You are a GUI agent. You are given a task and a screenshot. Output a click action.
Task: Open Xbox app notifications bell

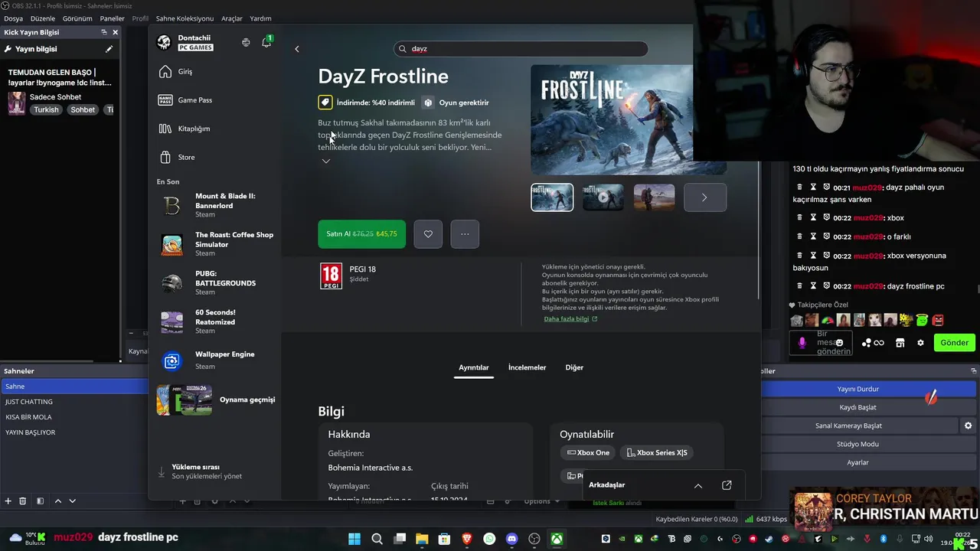tap(266, 42)
